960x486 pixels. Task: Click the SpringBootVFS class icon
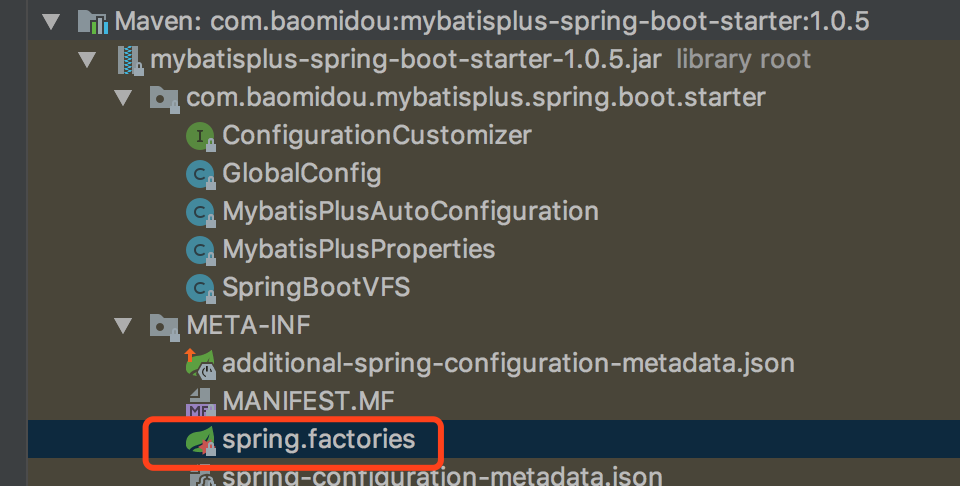[201, 287]
